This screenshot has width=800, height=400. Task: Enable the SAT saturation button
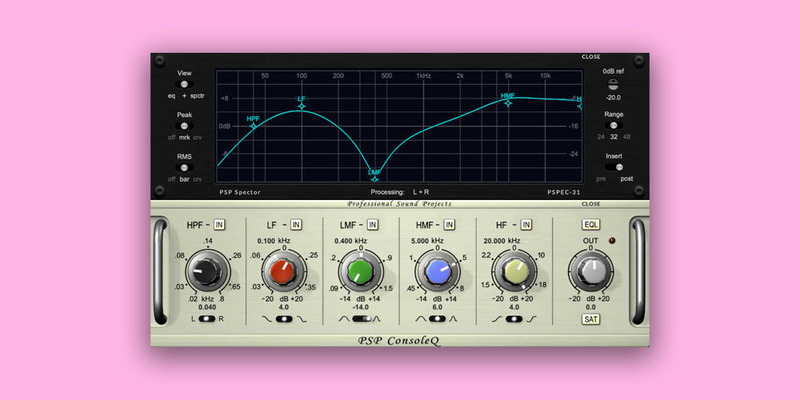[x=591, y=319]
